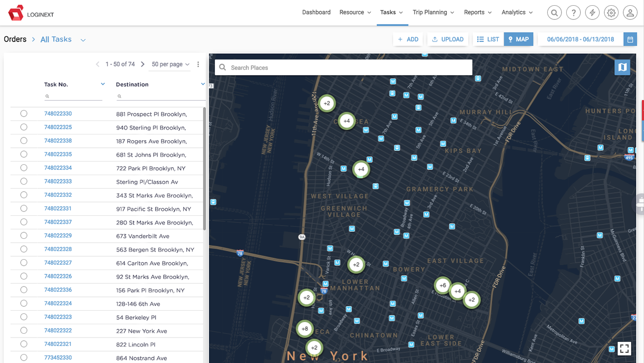Click the Search Places input field
The height and width of the screenshot is (363, 644).
349,68
